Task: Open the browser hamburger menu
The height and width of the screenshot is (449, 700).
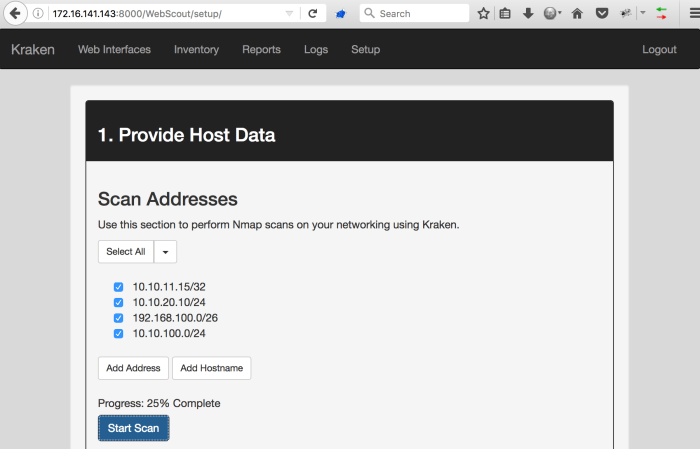Action: click(694, 13)
